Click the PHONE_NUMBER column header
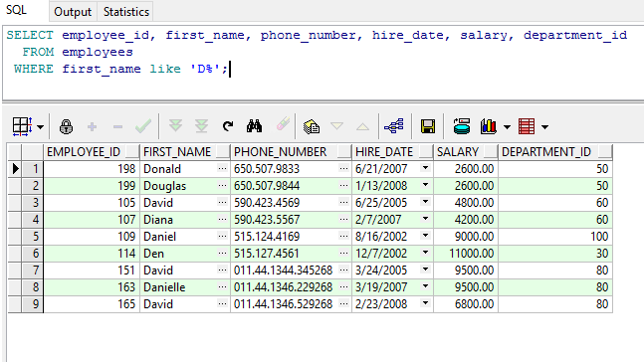The width and height of the screenshot is (644, 362). (x=291, y=152)
